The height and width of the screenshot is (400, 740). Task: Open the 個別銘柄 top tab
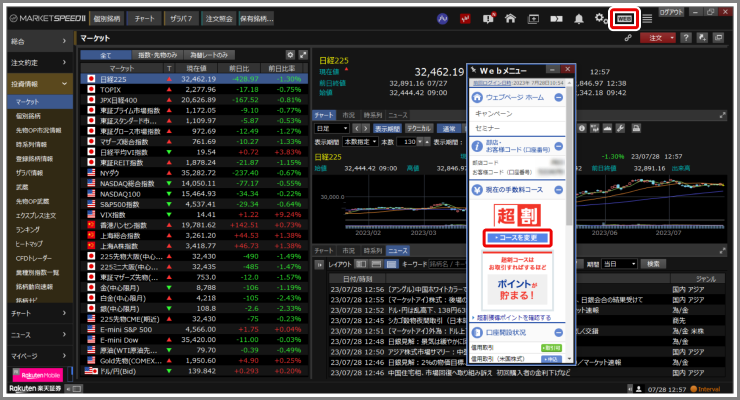107,19
